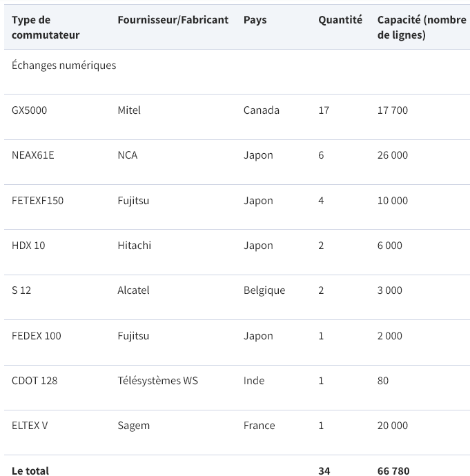The image size is (470, 476).
Task: Click the 'Capacité (nombre de lignes)' header
Action: pos(422,28)
